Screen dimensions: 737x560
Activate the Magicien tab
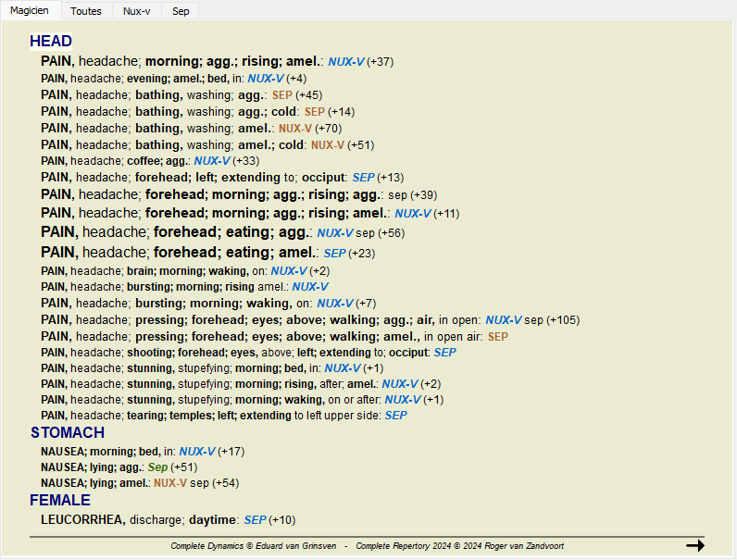pyautogui.click(x=30, y=11)
